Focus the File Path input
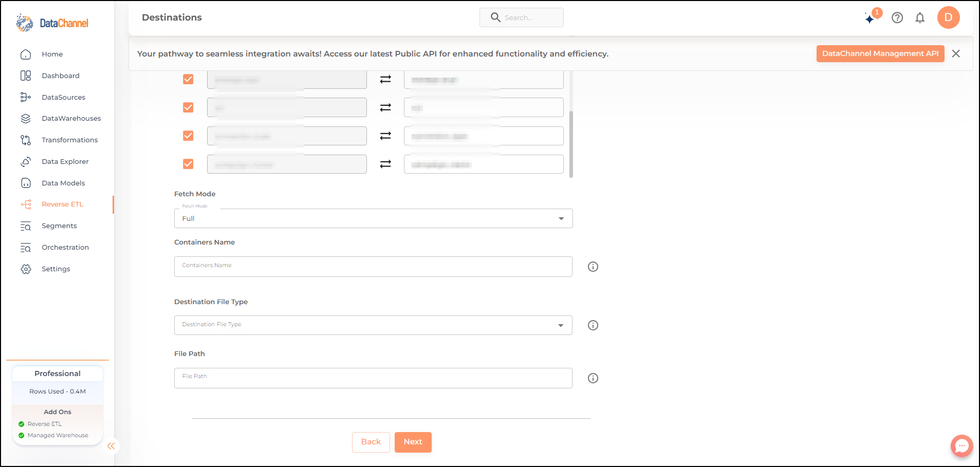 pos(373,378)
